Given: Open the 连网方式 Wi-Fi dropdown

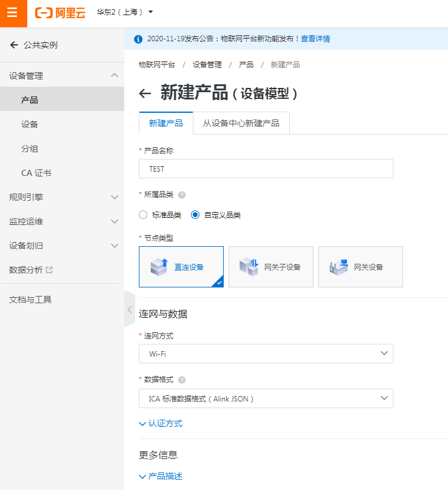Looking at the screenshot, I should pos(266,354).
